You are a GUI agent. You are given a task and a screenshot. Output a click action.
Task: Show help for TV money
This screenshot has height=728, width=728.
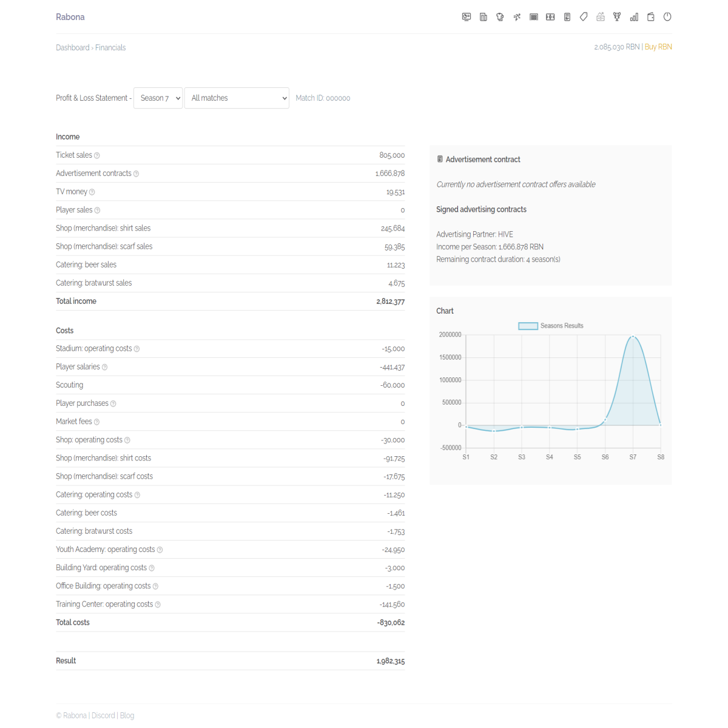point(92,192)
